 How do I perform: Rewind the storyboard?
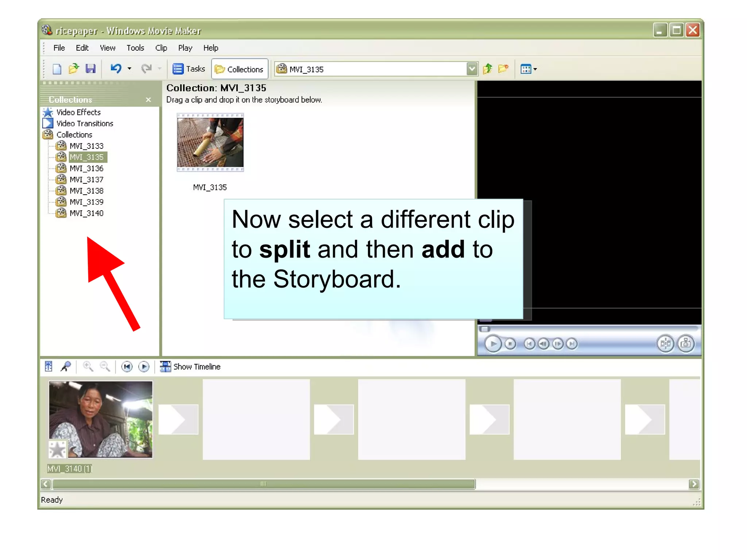click(x=127, y=366)
